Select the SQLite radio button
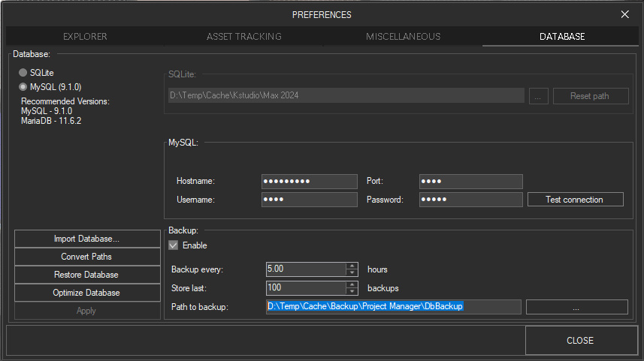The width and height of the screenshot is (644, 361). (x=23, y=73)
